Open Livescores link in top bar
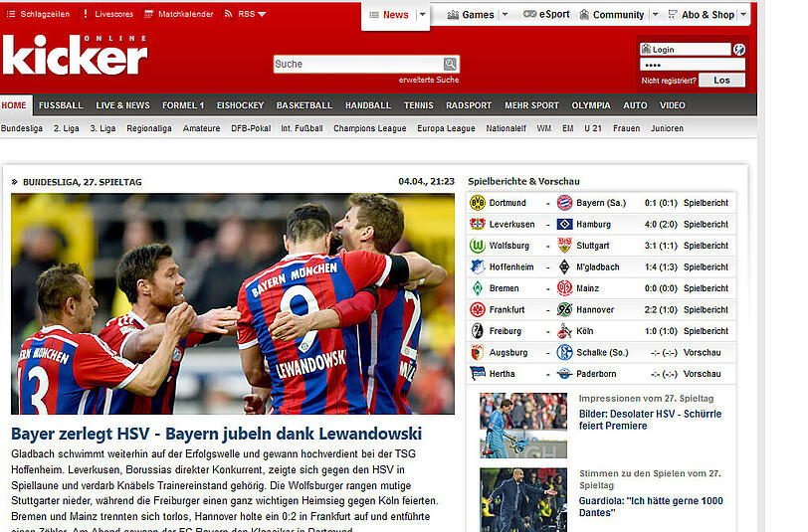The width and height of the screenshot is (808, 532). [x=107, y=14]
